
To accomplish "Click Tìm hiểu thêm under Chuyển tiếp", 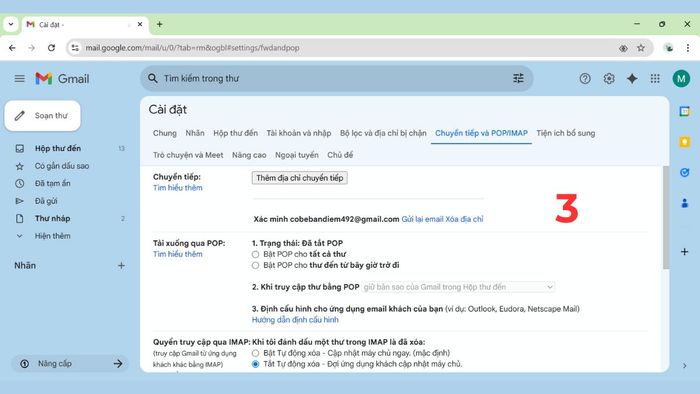I will 178,188.
